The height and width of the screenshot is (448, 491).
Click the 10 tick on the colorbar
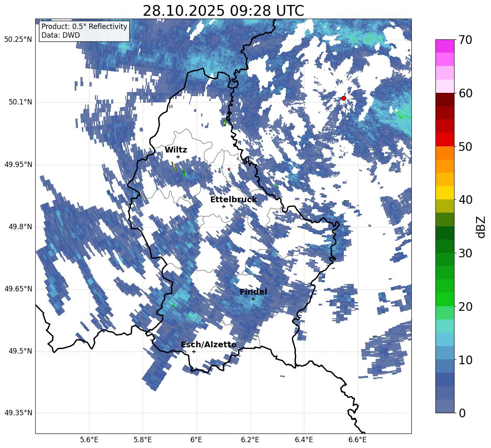465,360
